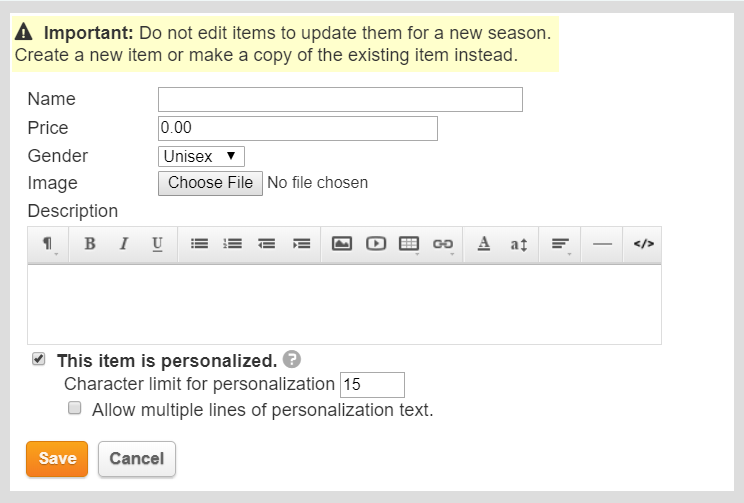Indent the text with the indent icon

click(301, 244)
